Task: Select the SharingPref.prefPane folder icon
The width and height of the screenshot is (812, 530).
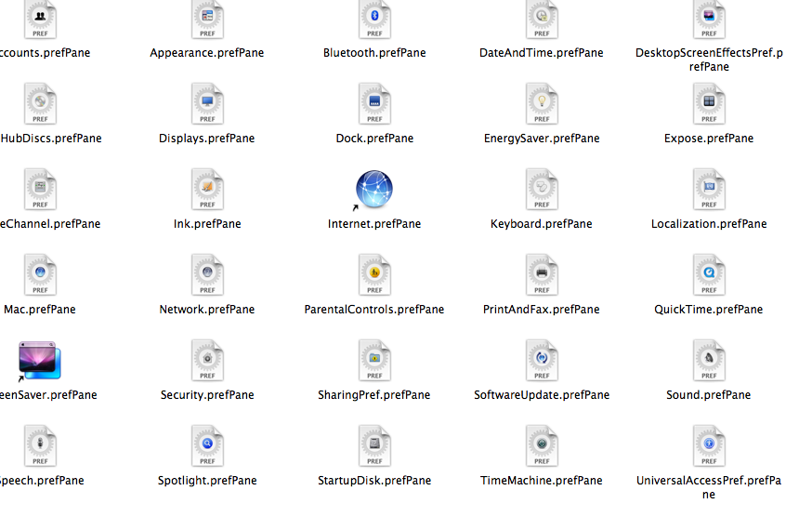Action: [374, 360]
